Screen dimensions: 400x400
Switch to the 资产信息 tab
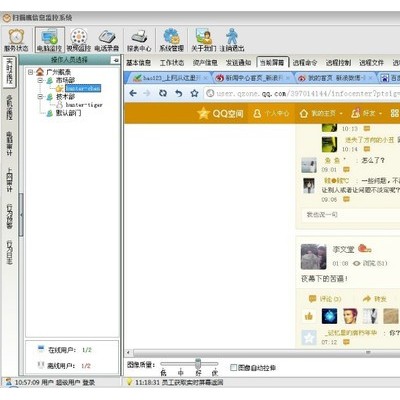coord(205,62)
